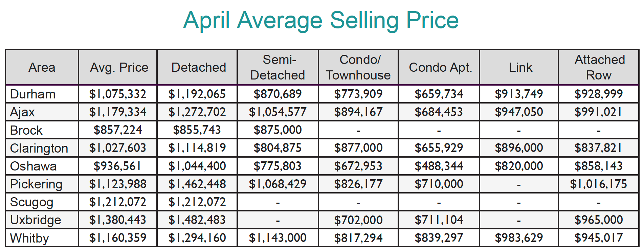Click Pickering's attached row price $1,016,175
The image size is (644, 251).
click(x=598, y=184)
